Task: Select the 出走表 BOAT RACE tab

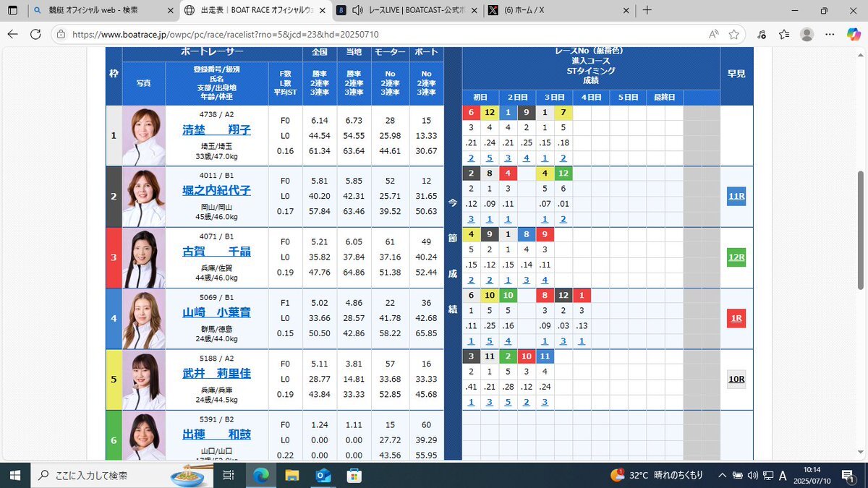Action: pos(255,11)
